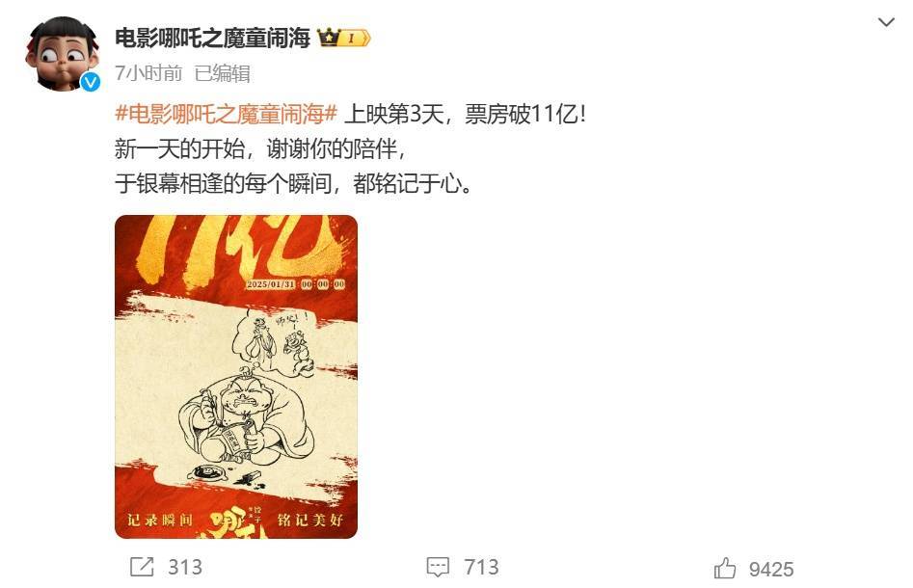Like the post with thumbs-up icon
913x588 pixels.
click(725, 568)
